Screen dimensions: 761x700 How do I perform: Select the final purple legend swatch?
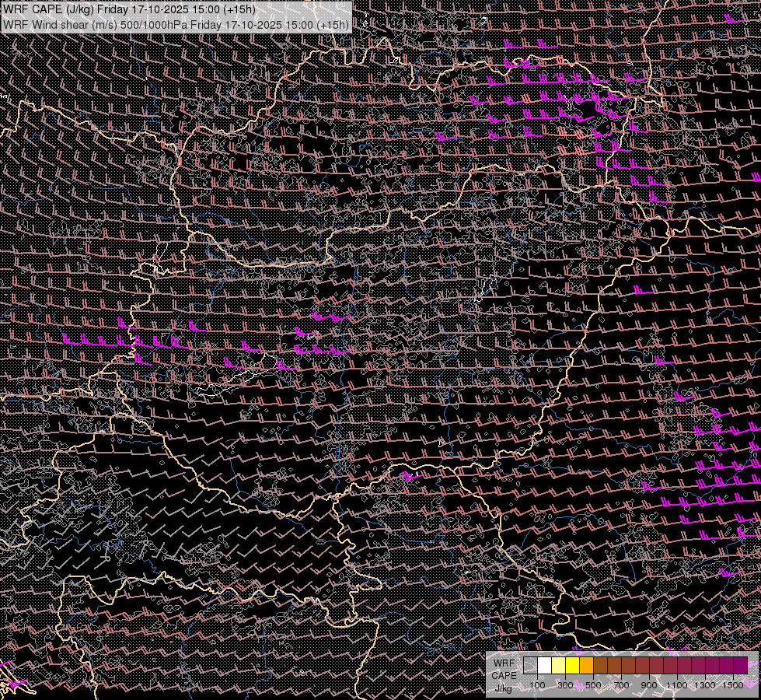click(x=741, y=666)
